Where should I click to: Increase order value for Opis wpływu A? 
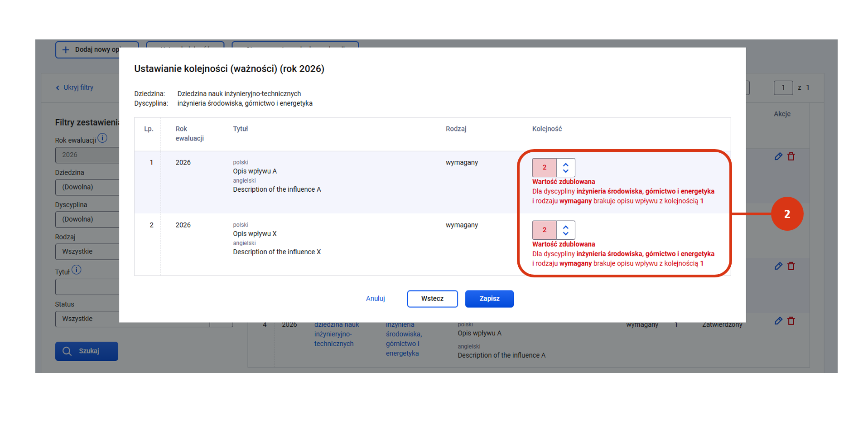(565, 165)
